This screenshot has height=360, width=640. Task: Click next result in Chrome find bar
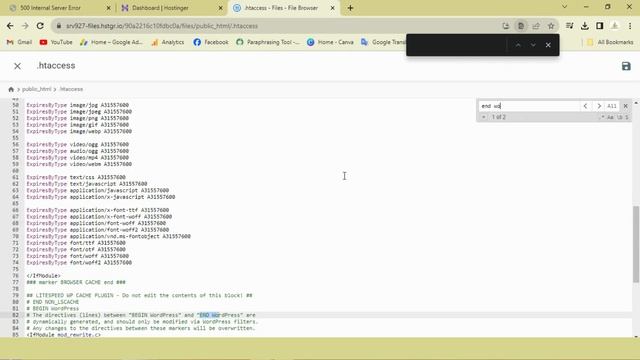(533, 45)
